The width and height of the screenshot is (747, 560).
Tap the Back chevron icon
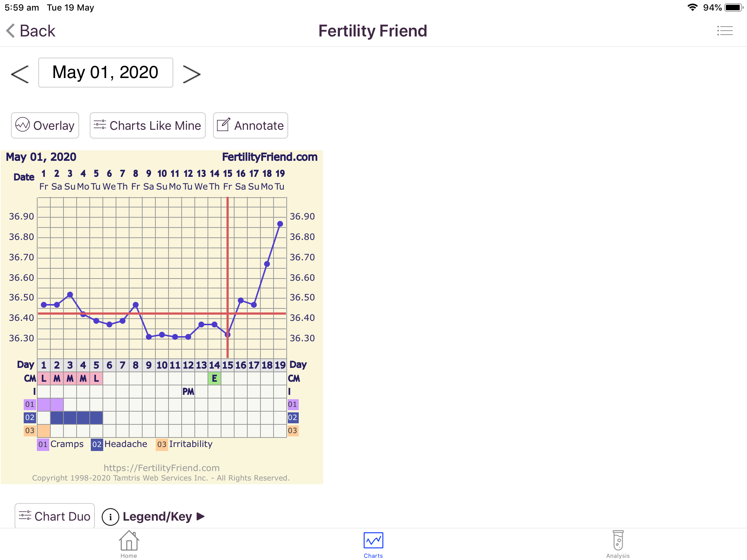[11, 31]
